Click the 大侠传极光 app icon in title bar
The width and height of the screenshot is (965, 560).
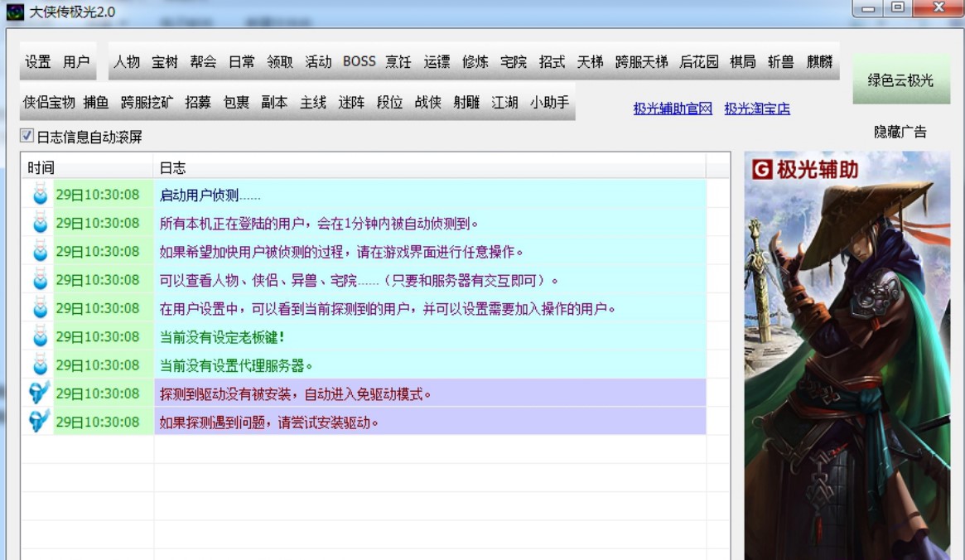(15, 12)
